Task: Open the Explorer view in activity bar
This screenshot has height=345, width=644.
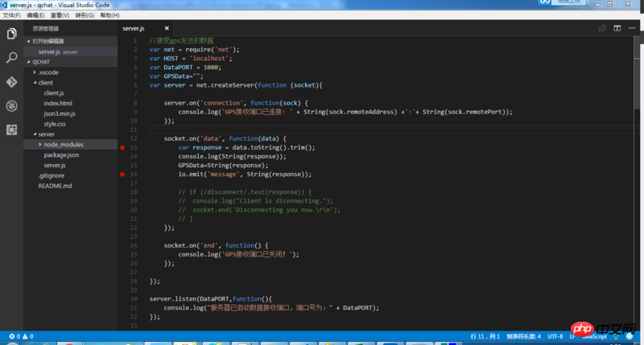Action: pos(11,34)
